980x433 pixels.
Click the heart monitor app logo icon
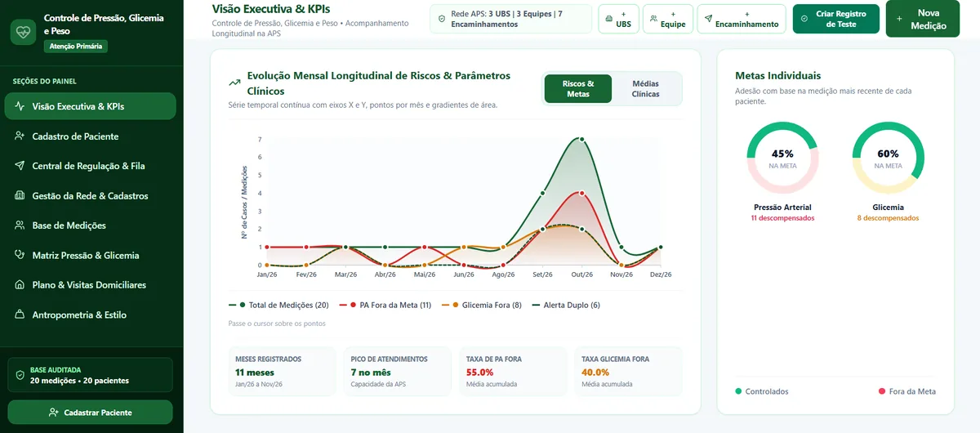coord(23,32)
